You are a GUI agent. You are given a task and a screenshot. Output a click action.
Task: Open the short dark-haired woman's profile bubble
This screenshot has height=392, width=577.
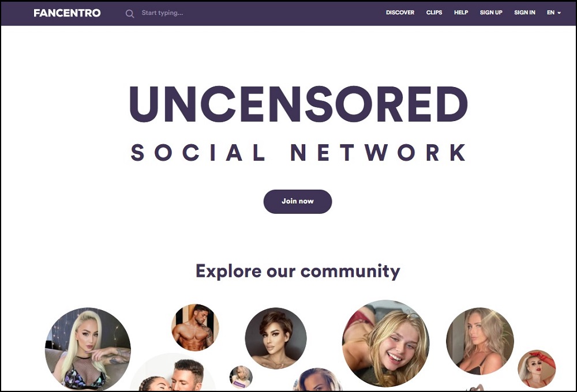click(x=276, y=338)
